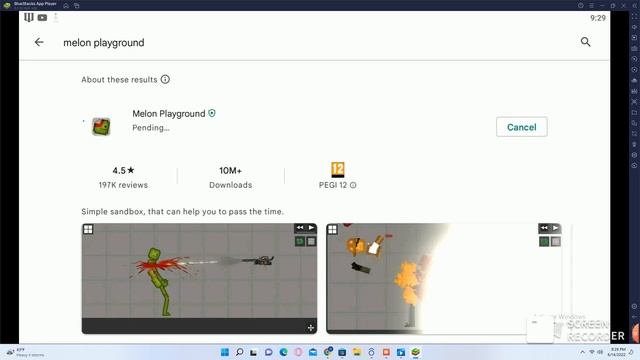640x360 pixels.
Task: Click the back arrow icon at sidebar bottom
Action: [x=634, y=317]
